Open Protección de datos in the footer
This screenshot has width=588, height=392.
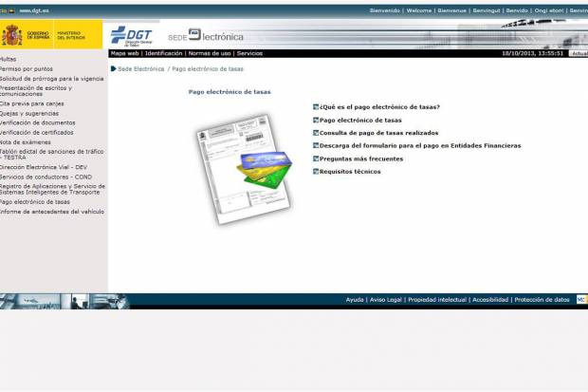(x=542, y=300)
